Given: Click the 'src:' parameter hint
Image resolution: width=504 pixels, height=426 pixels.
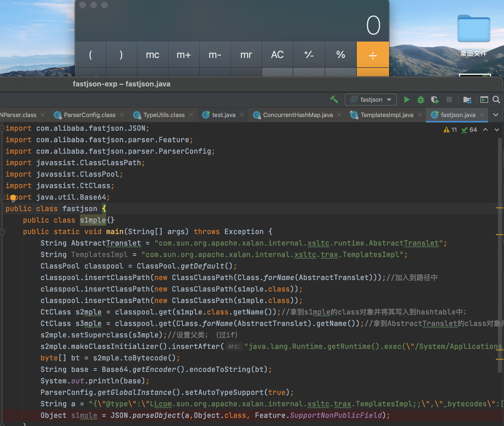Looking at the screenshot, I should (x=234, y=346).
